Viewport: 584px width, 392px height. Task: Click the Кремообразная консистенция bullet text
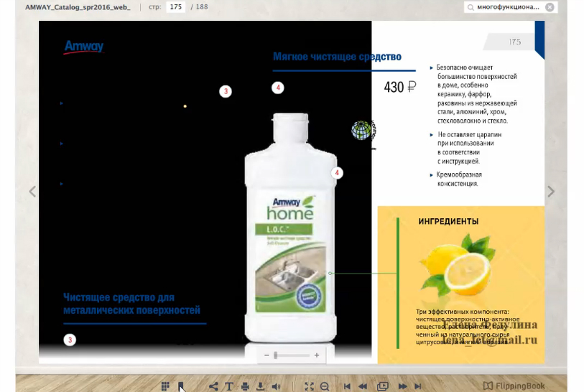pyautogui.click(x=459, y=179)
